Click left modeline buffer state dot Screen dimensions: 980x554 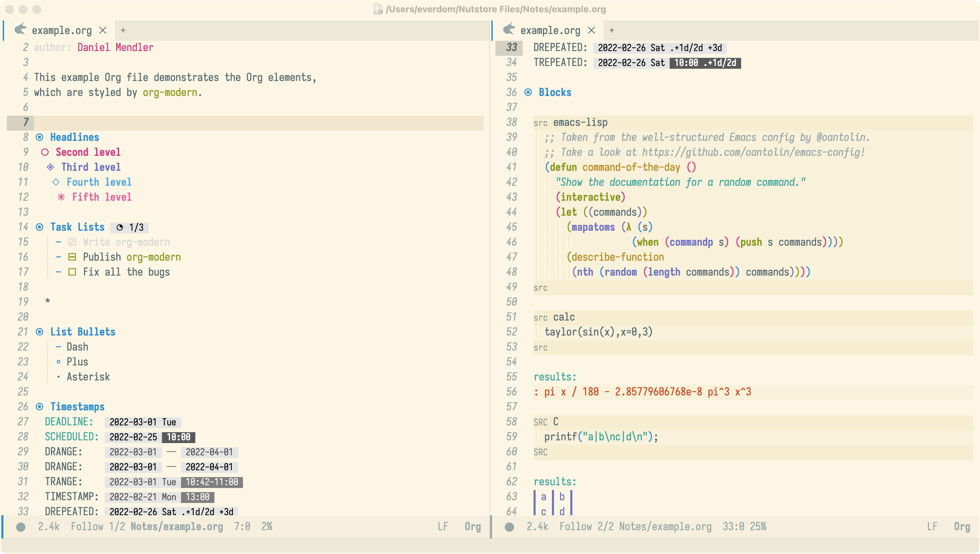point(21,526)
